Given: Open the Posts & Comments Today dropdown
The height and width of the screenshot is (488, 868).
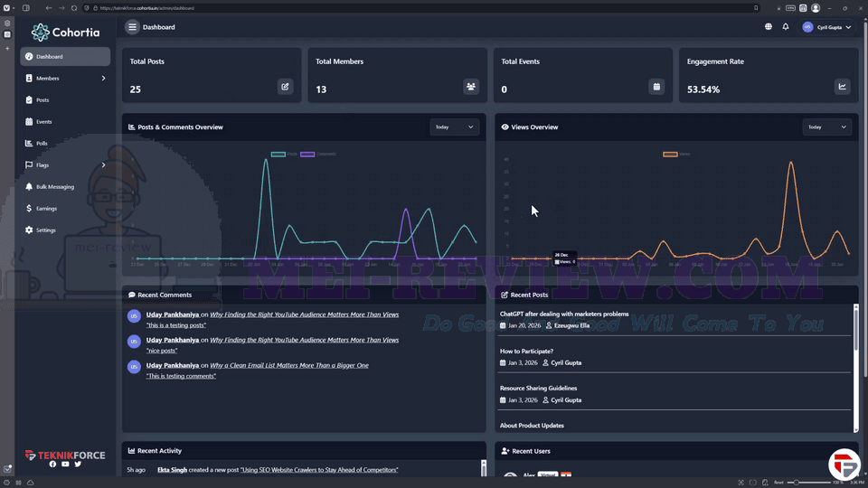Looking at the screenshot, I should tap(455, 127).
